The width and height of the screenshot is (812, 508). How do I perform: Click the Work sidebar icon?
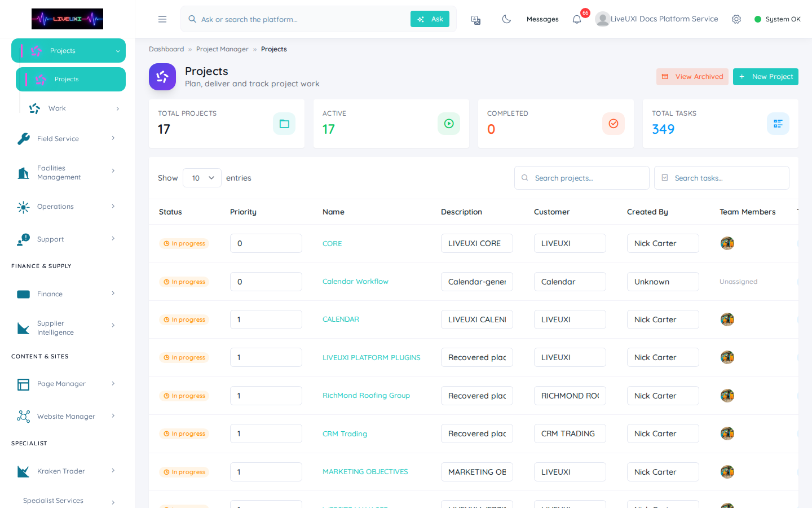click(35, 108)
